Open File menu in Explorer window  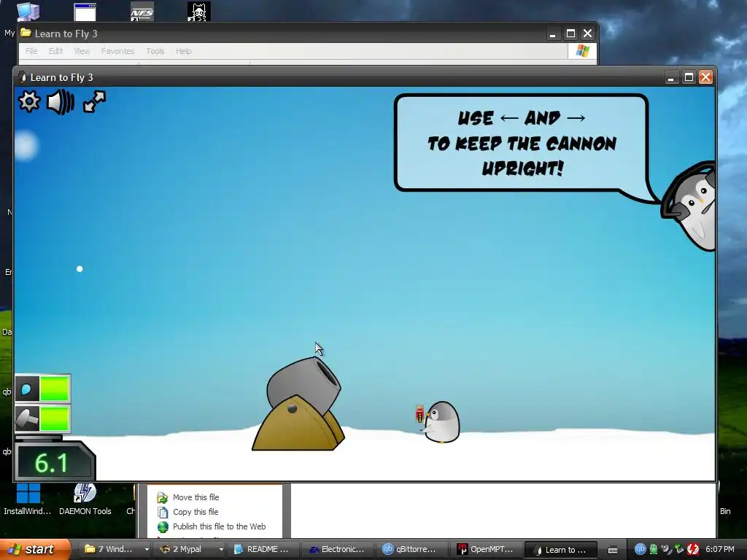click(x=31, y=51)
